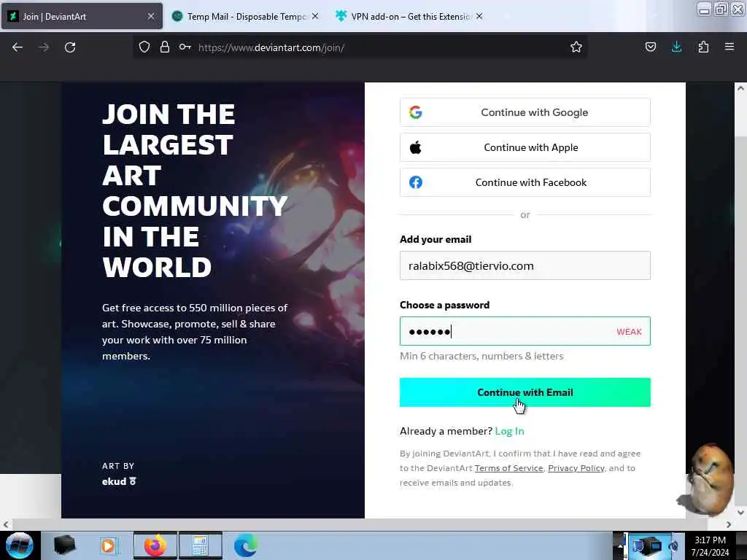Image resolution: width=747 pixels, height=560 pixels.
Task: Click the vertical scrollbar down arrow
Action: click(x=740, y=513)
